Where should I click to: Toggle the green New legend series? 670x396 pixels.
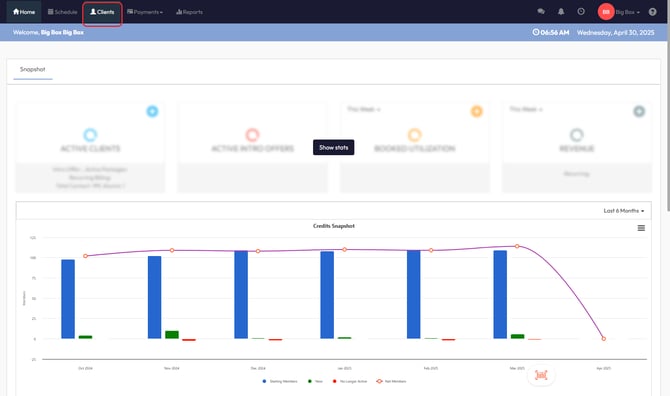(315, 381)
